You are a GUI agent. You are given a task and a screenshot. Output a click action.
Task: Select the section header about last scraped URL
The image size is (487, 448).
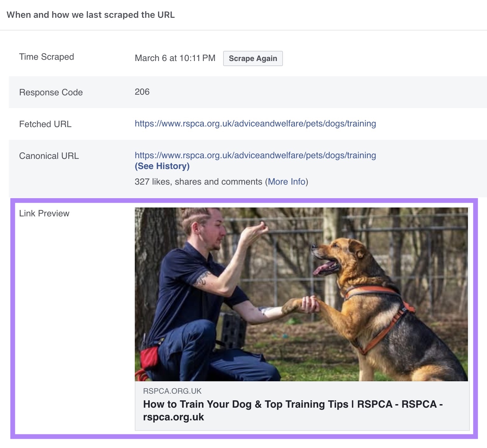coord(91,14)
